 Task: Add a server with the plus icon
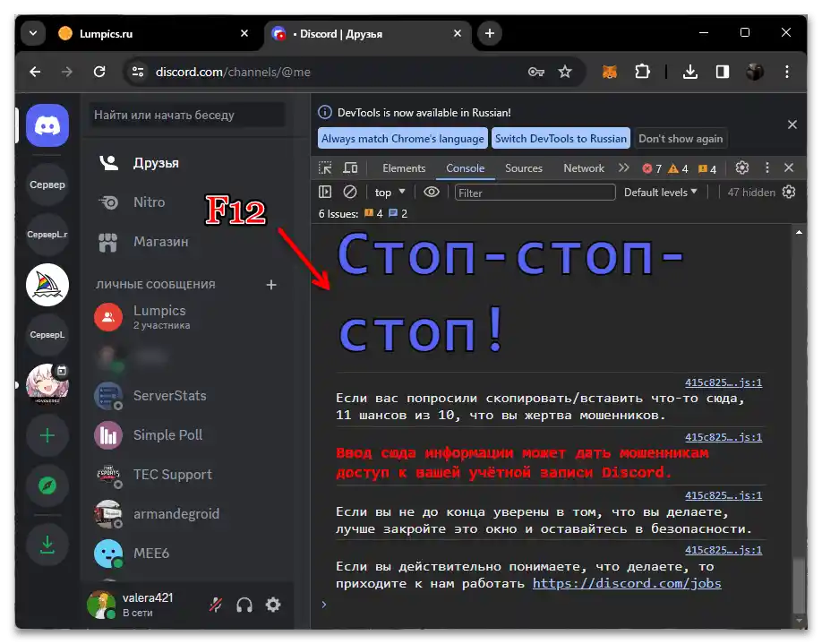[47, 435]
